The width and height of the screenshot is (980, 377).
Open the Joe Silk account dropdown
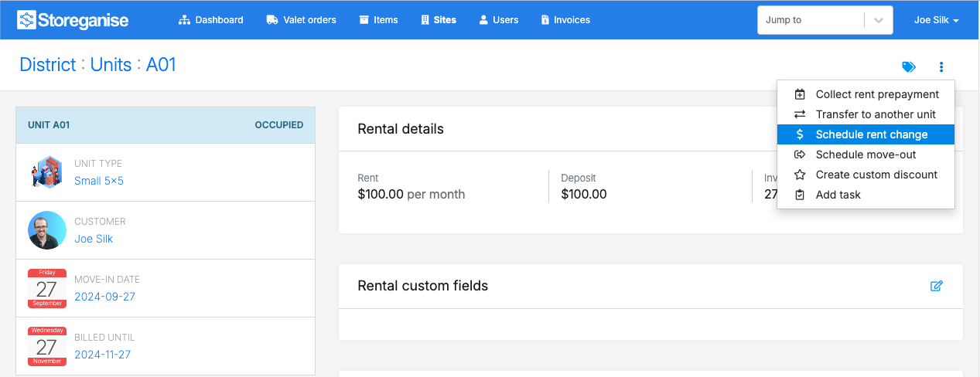click(x=936, y=20)
